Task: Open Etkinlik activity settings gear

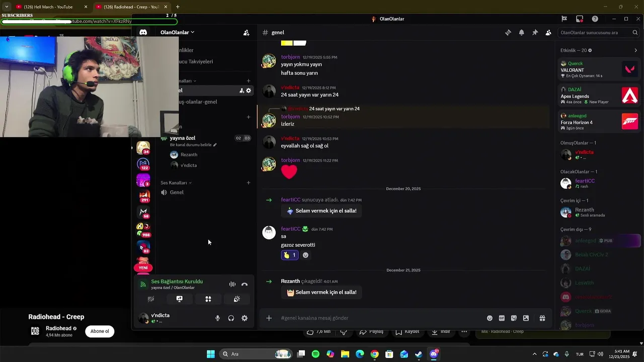Action: (x=590, y=50)
